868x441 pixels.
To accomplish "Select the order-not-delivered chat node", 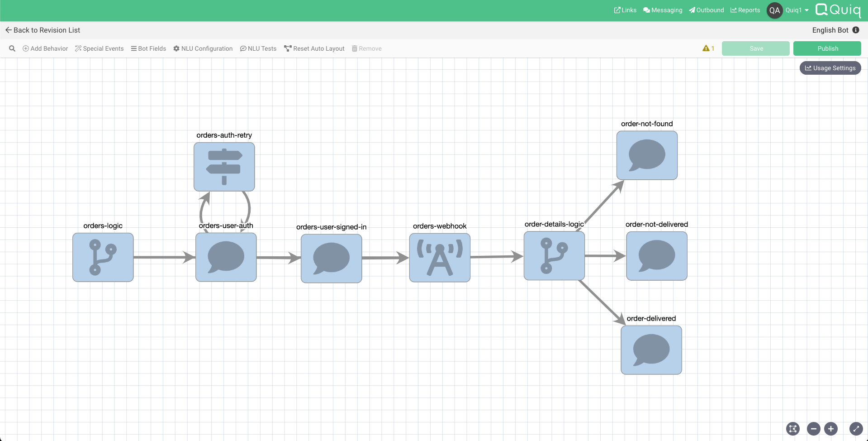I will coord(657,256).
